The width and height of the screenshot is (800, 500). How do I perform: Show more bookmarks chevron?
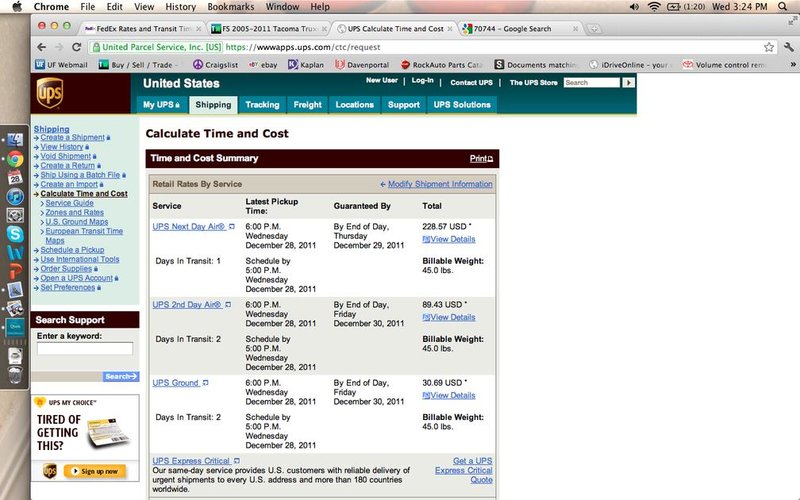(793, 64)
